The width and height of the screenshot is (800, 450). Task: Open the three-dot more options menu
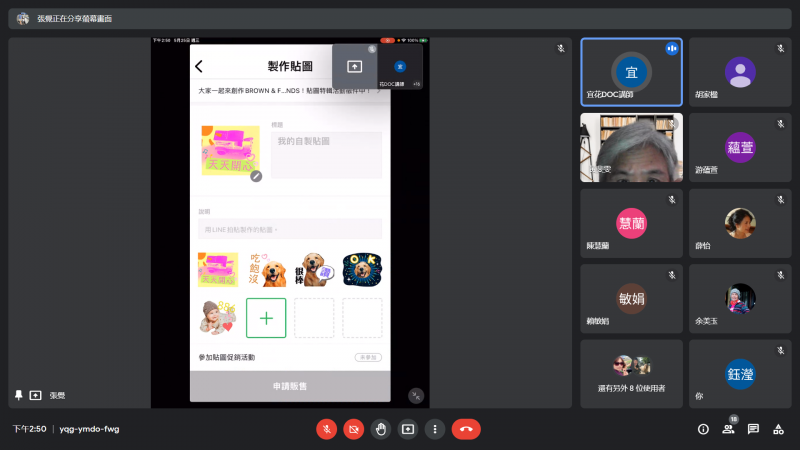pos(434,429)
